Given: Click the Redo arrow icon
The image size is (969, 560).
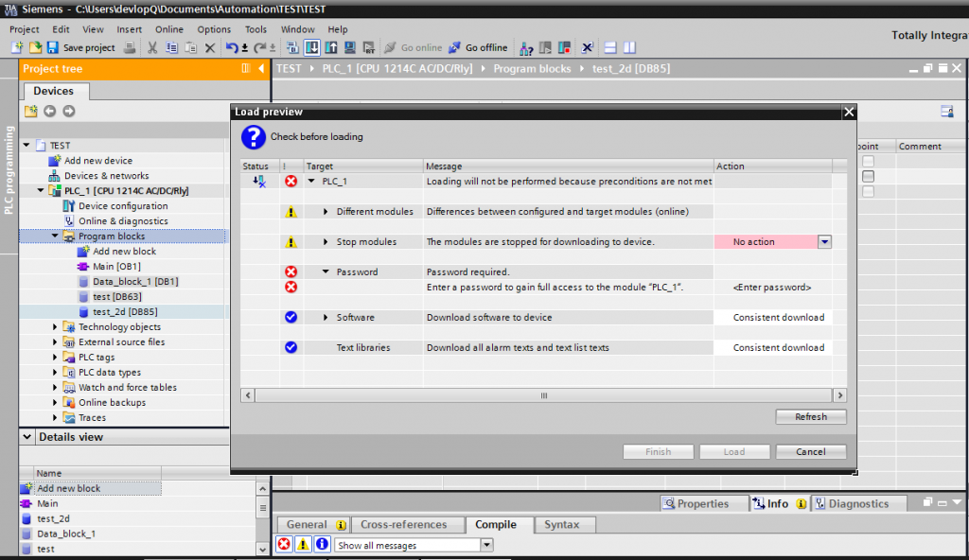Looking at the screenshot, I should [260, 47].
